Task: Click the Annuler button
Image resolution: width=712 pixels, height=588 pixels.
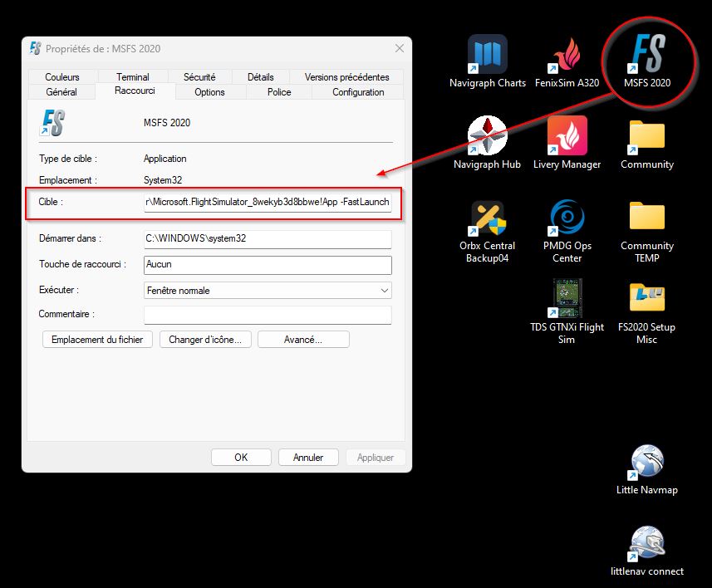Action: click(x=308, y=458)
